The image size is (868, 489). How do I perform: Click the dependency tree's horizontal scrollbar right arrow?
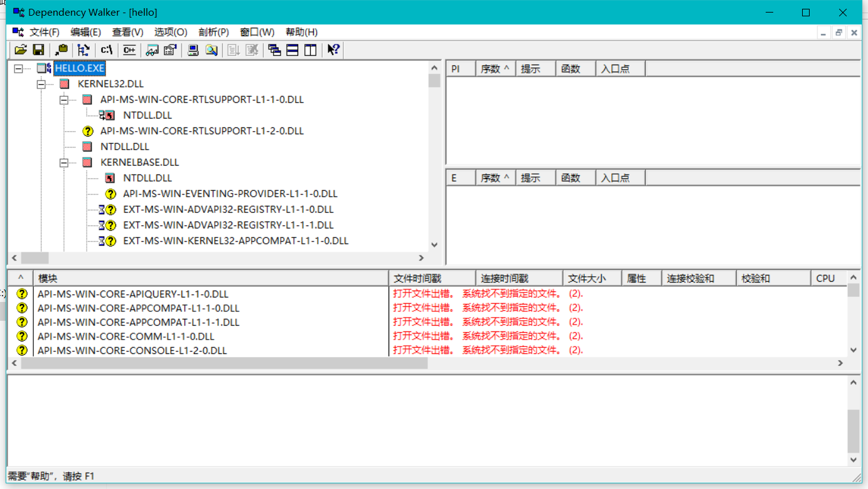(422, 257)
